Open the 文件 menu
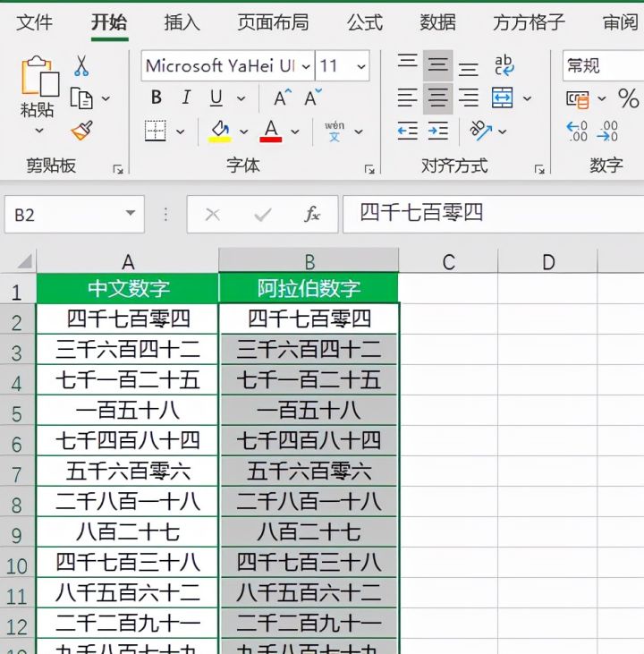 (34, 22)
